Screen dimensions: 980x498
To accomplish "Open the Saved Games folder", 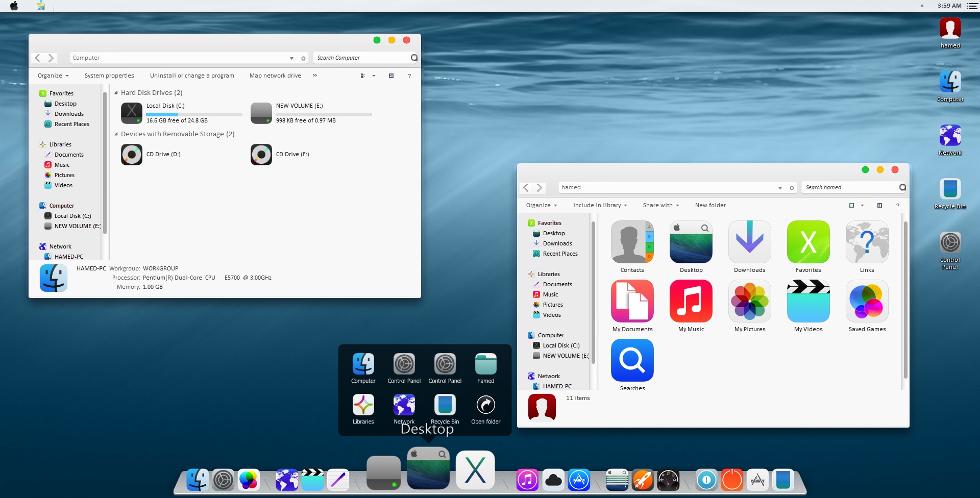I will pos(867,302).
